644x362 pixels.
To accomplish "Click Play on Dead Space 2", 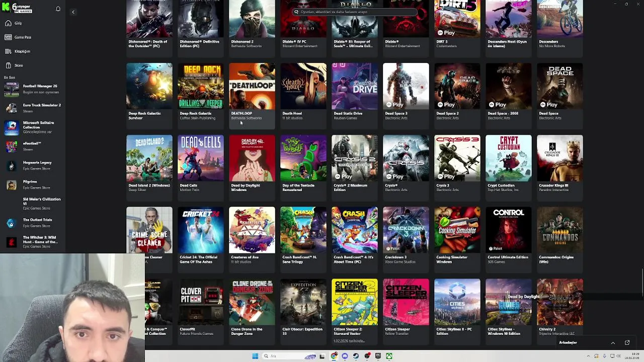I will coord(446,105).
